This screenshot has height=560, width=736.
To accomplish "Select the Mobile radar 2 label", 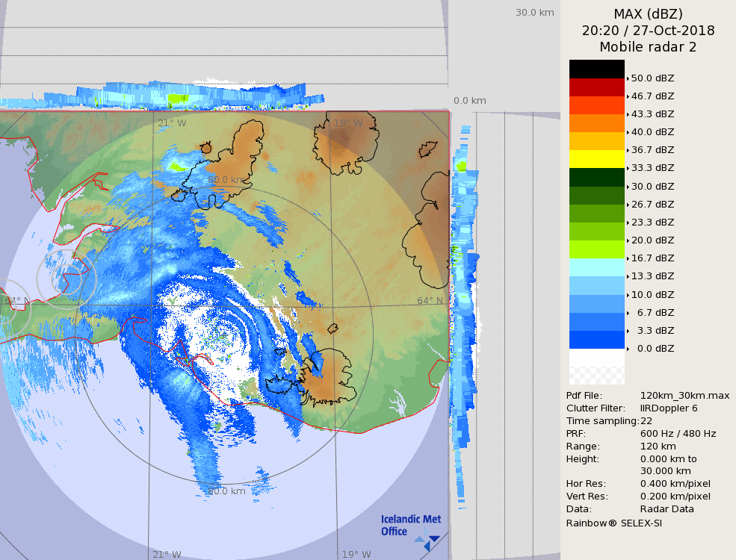I will (648, 47).
